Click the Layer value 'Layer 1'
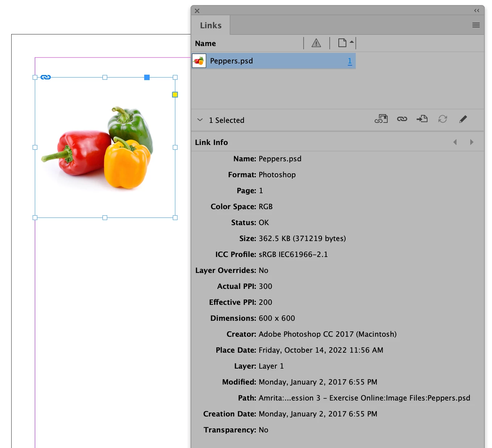Screen dimensions: 492x448 271,366
